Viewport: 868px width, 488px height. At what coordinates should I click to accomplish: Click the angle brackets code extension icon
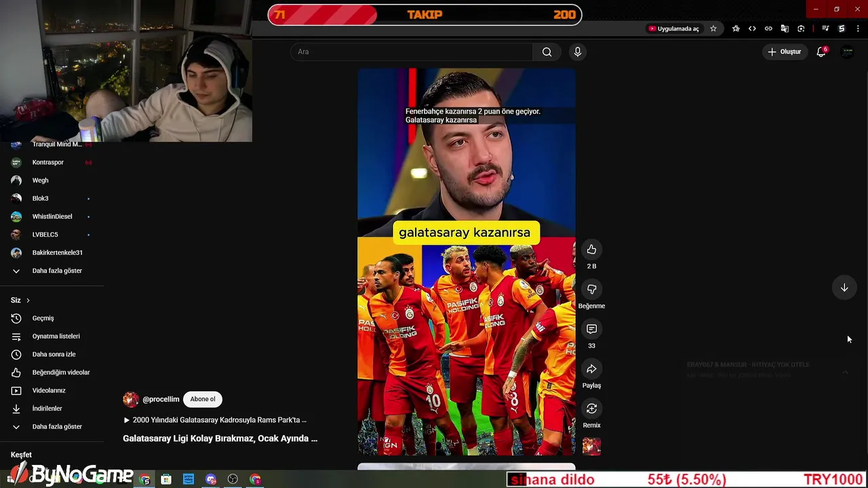[x=752, y=28]
